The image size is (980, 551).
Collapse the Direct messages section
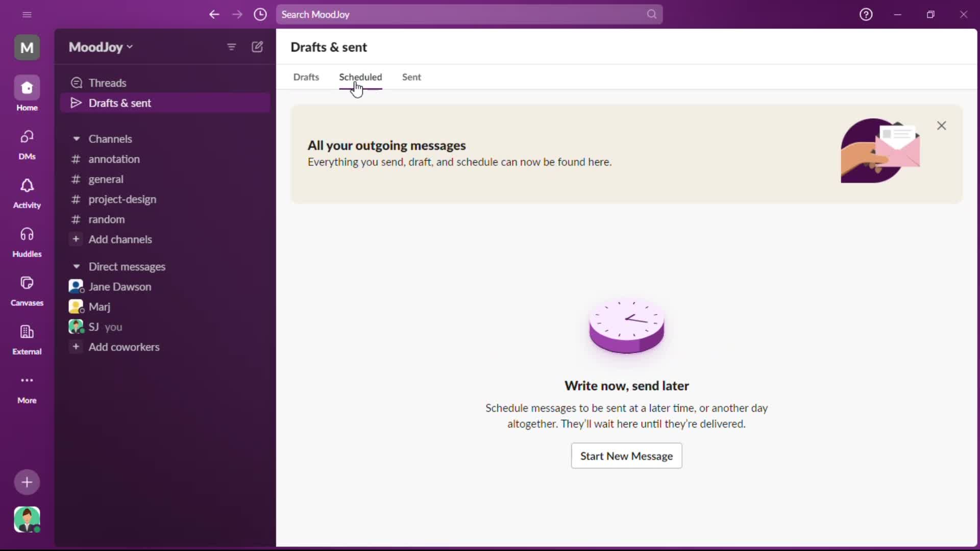click(x=76, y=266)
